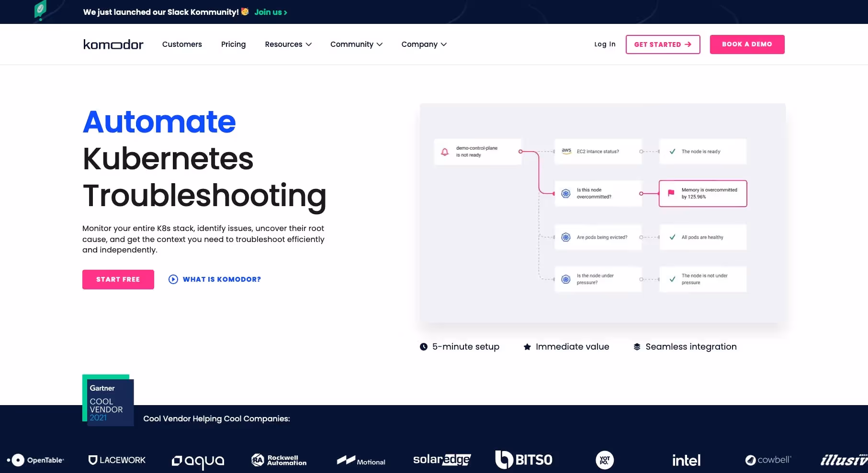
Task: Open the Community dropdown menu
Action: coord(356,44)
